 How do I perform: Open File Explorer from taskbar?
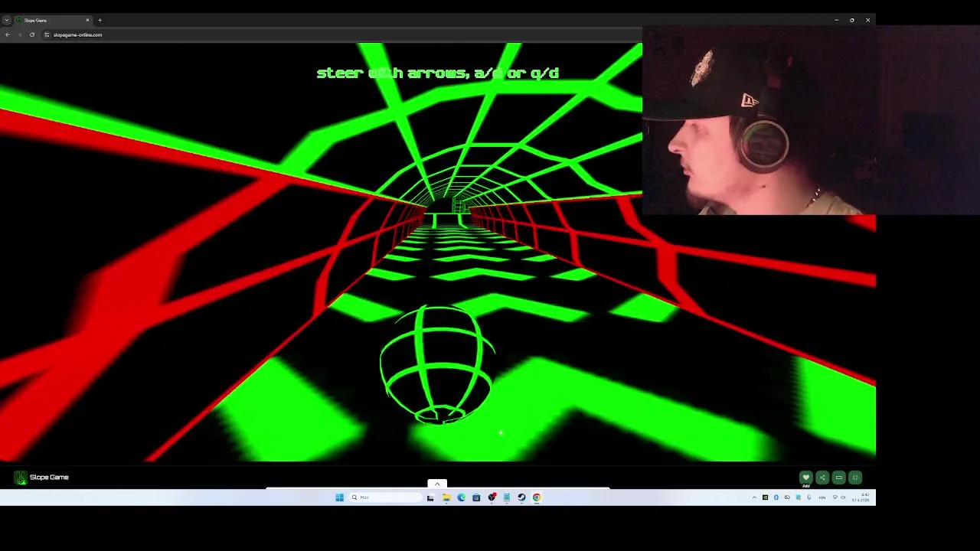446,497
